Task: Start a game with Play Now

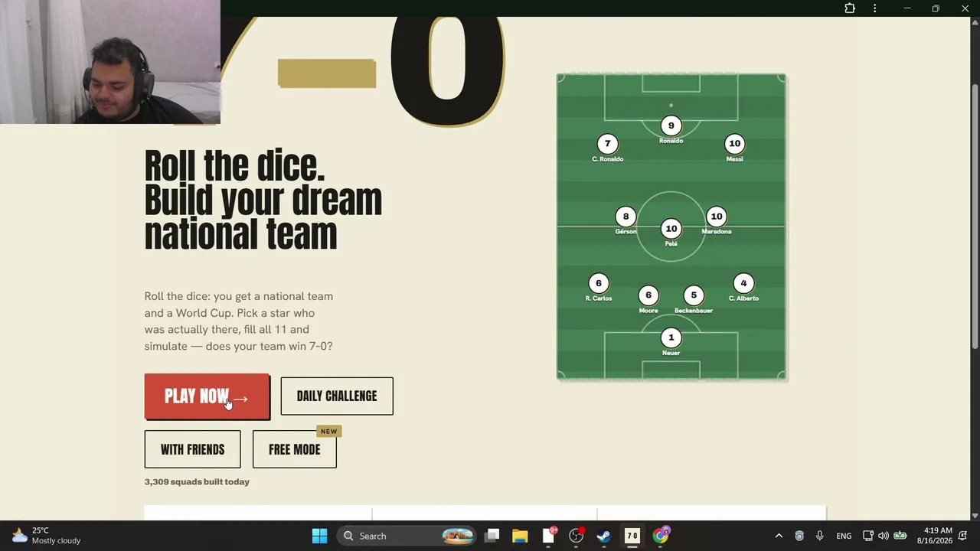Action: click(x=207, y=396)
